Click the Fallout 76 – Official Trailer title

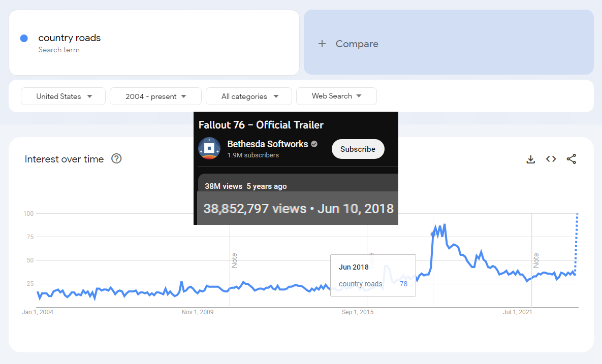click(x=261, y=125)
